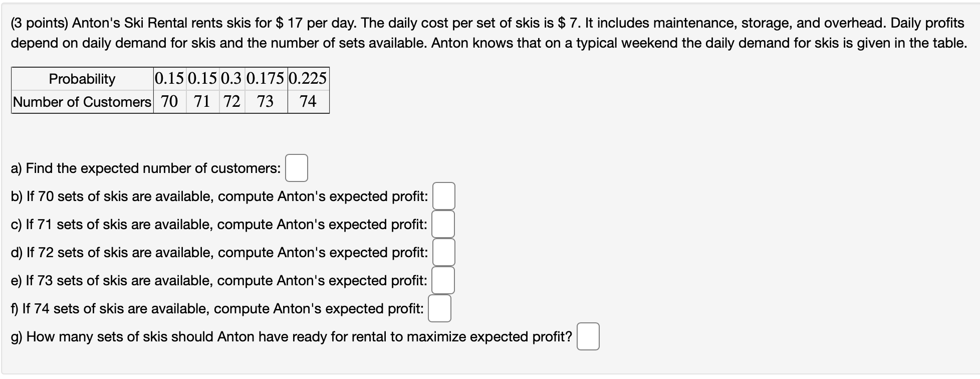Select the probability value 0.175
980x379 pixels.
click(x=266, y=78)
